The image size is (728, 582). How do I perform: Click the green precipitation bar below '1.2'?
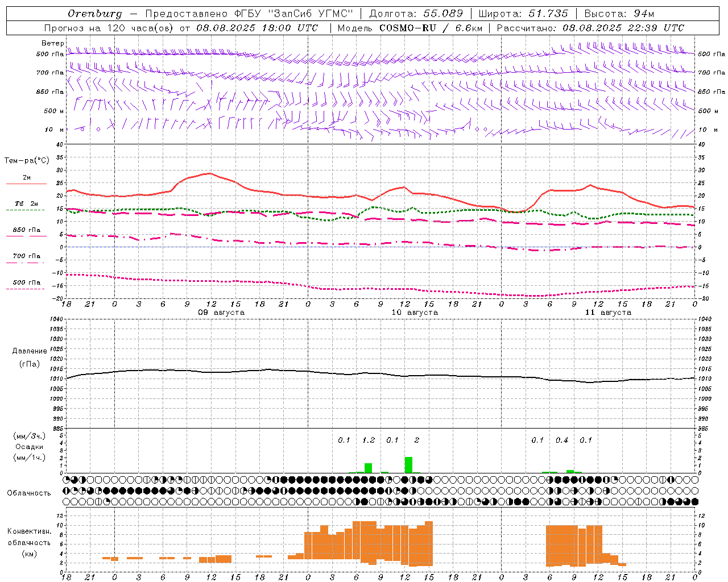point(369,468)
